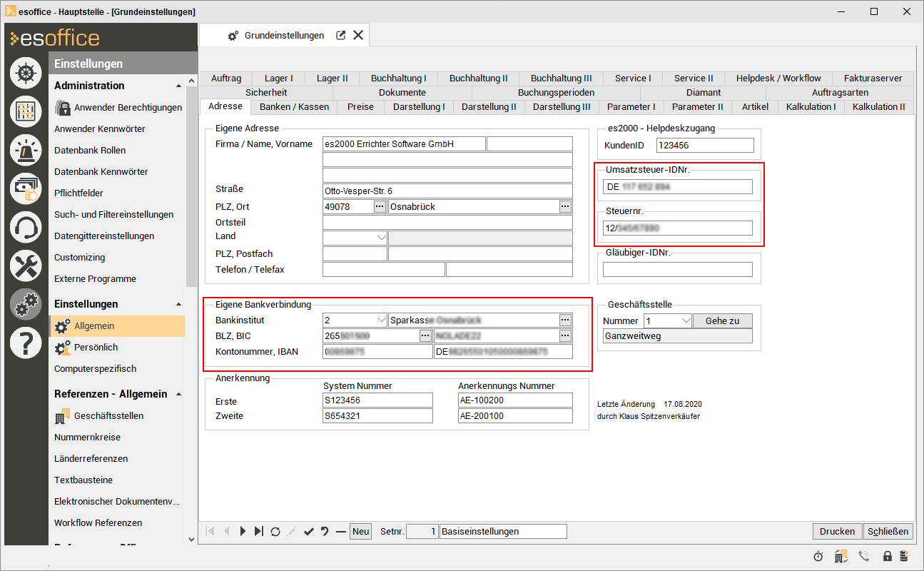Click the database icon in status bar
This screenshot has height=571, width=924.
pos(904,556)
